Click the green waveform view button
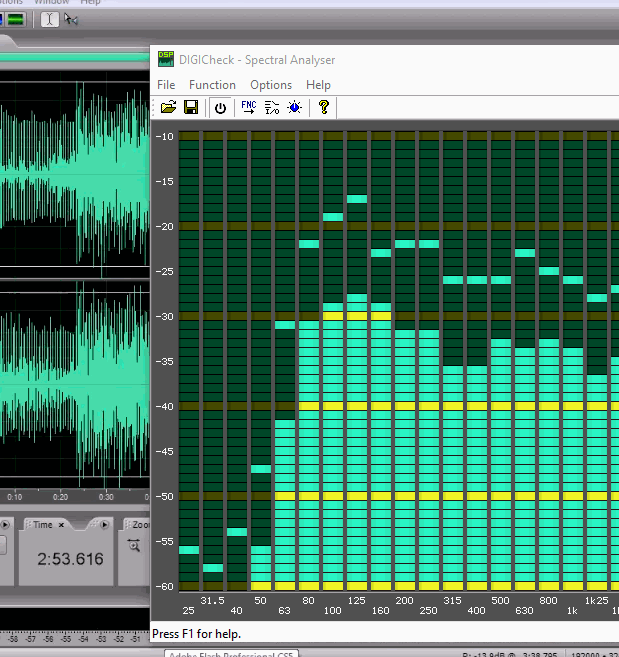The height and width of the screenshot is (657, 619). click(16, 19)
